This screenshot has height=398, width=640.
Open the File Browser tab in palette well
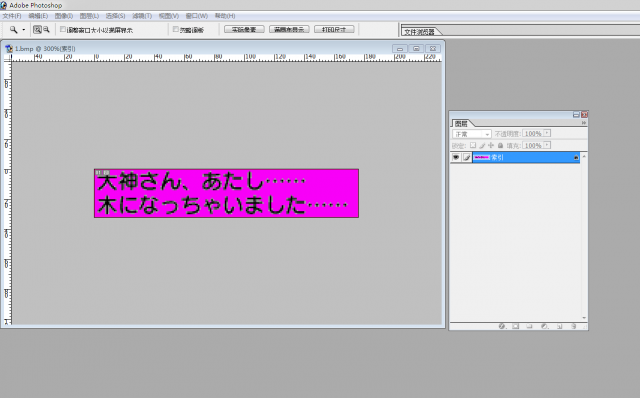click(x=419, y=31)
